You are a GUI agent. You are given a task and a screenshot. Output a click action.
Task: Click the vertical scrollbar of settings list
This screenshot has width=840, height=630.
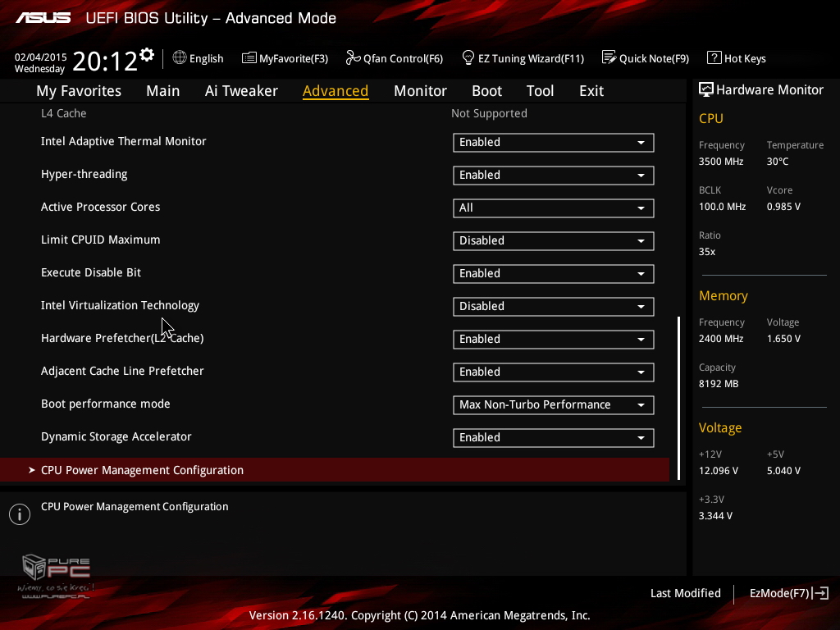click(x=678, y=398)
